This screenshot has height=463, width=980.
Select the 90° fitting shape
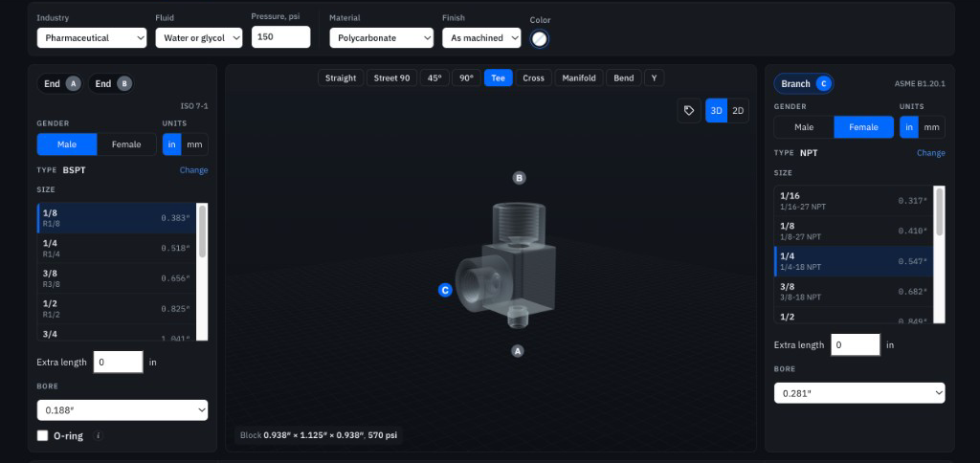[466, 78]
